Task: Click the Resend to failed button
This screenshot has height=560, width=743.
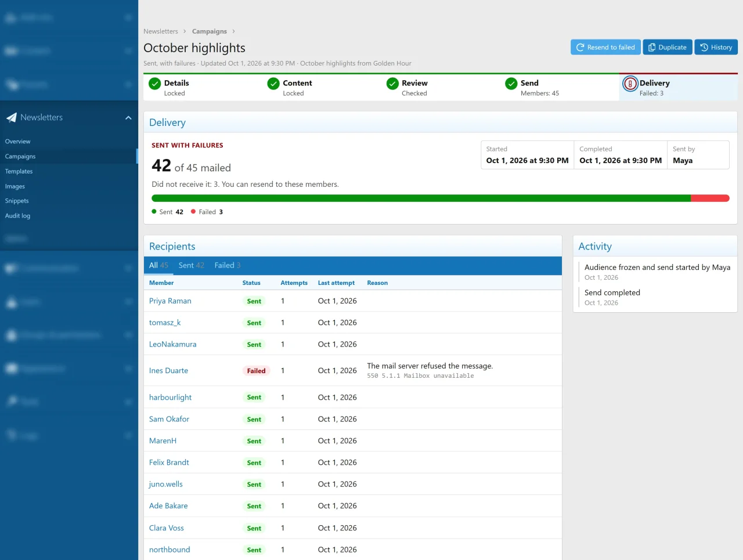Action: click(x=605, y=48)
